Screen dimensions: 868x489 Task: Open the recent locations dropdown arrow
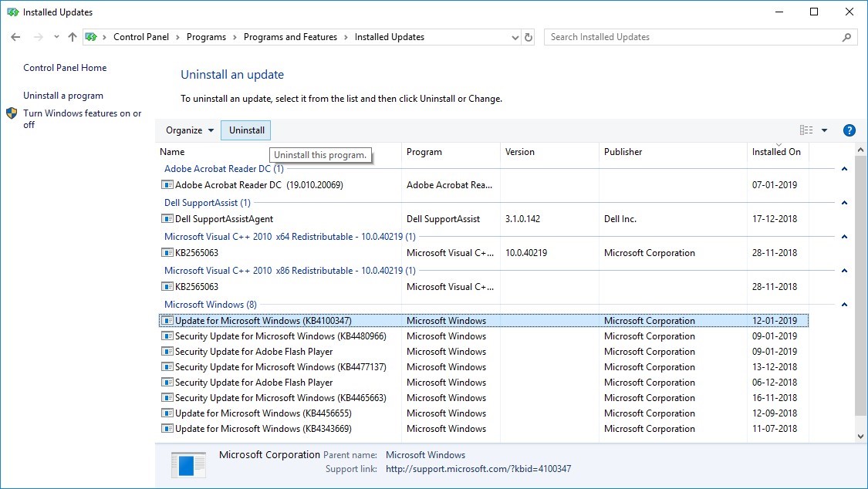pos(56,37)
